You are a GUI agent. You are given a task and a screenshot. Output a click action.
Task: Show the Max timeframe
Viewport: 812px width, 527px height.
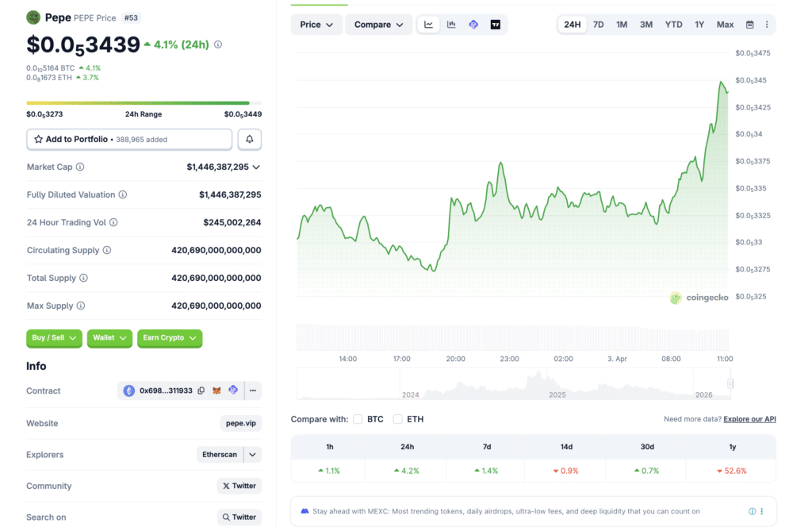click(x=725, y=25)
